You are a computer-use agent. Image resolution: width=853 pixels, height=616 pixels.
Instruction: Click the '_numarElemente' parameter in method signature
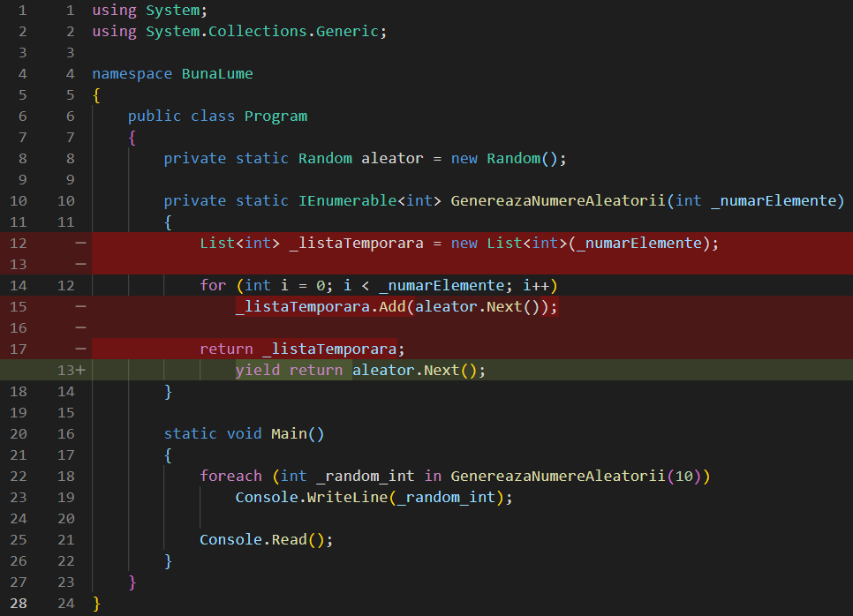click(x=772, y=201)
